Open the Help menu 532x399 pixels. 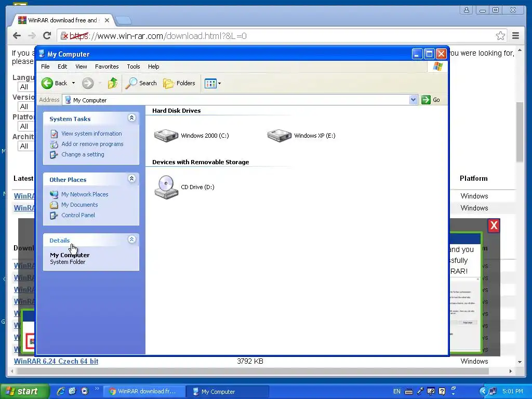[153, 66]
